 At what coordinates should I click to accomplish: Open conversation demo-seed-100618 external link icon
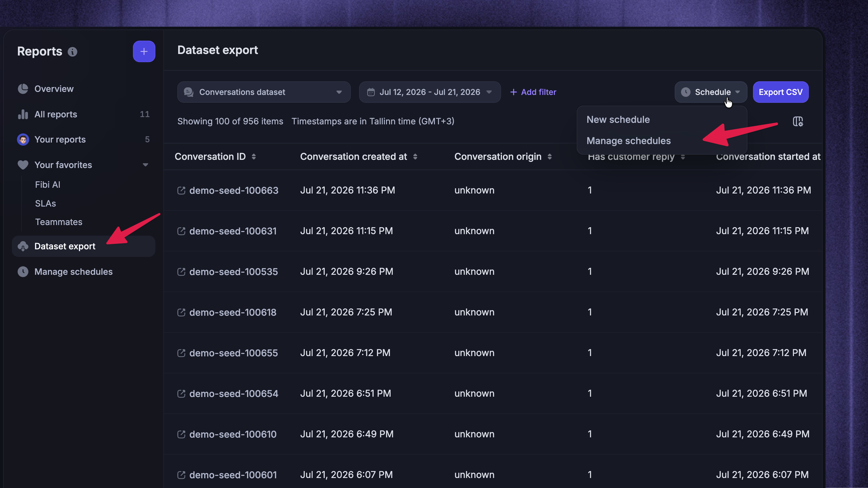pyautogui.click(x=181, y=312)
